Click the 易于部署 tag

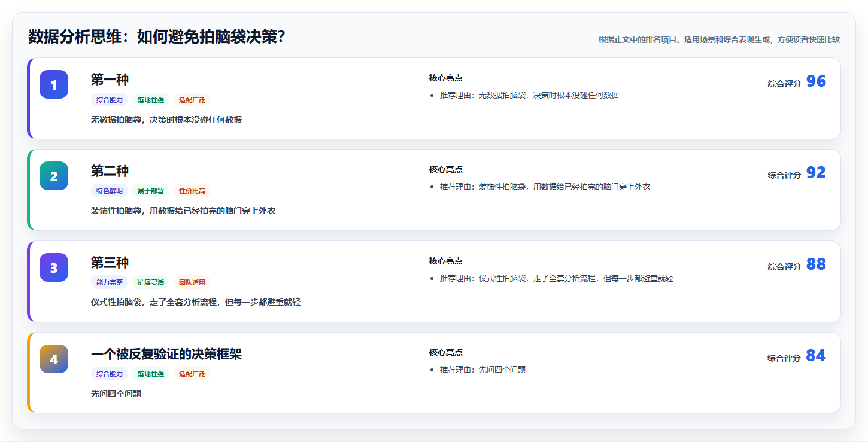151,191
